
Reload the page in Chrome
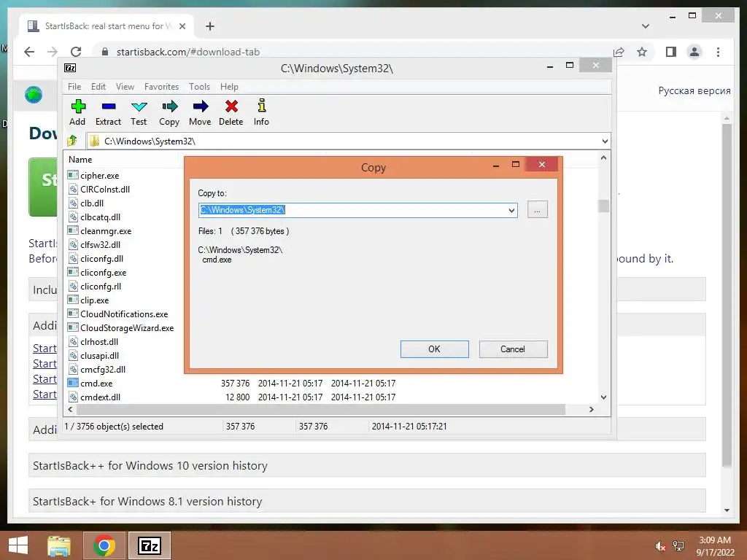point(76,52)
